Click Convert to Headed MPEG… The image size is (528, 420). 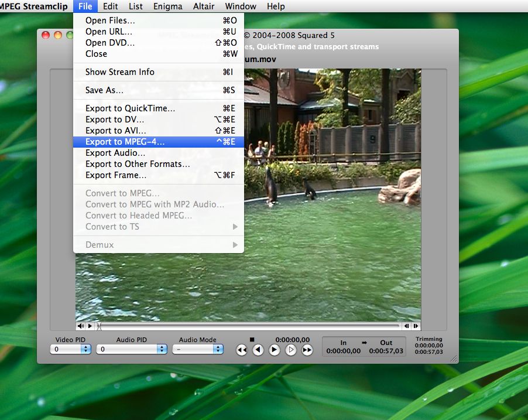tap(158, 216)
